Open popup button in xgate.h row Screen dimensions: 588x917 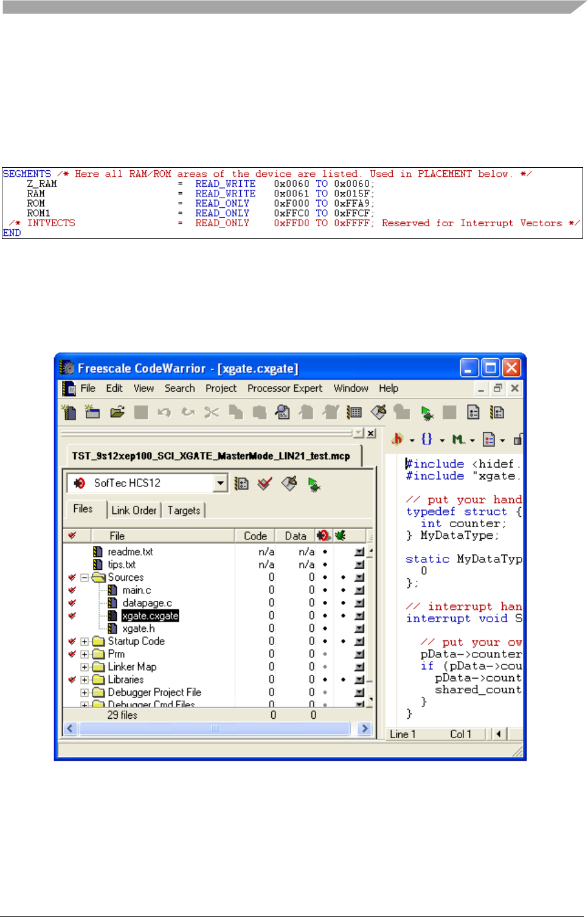(x=359, y=628)
